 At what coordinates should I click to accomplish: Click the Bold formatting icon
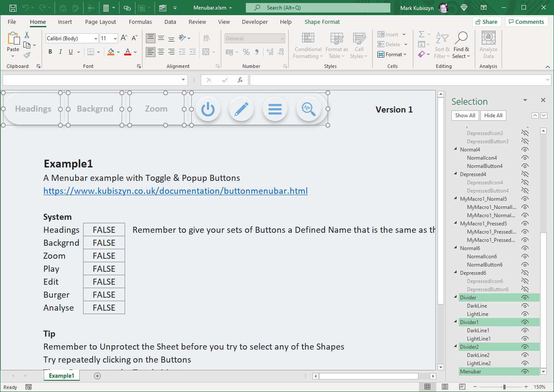tap(50, 52)
